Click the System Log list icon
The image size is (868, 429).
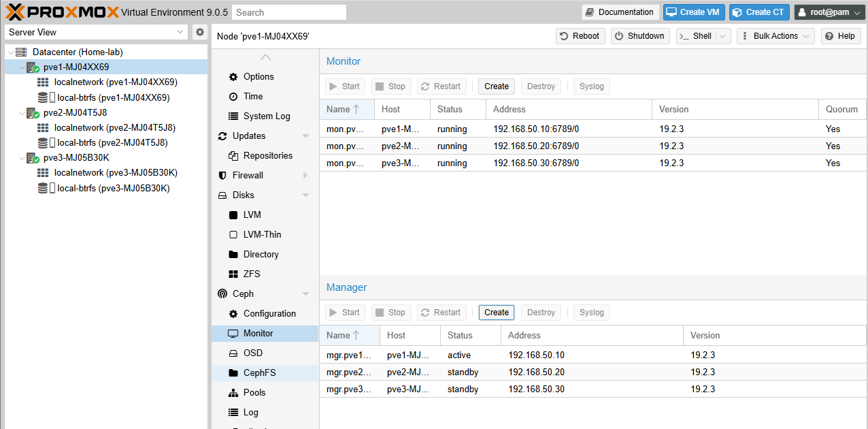233,116
